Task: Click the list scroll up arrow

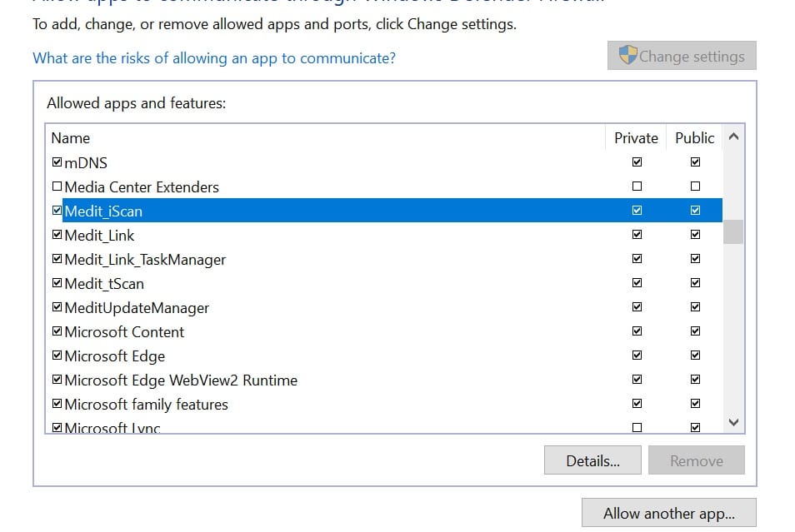Action: coord(733,137)
